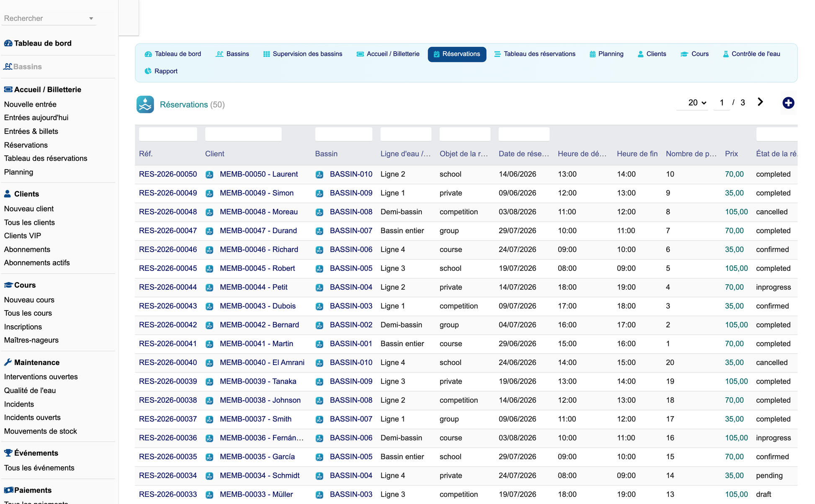Image resolution: width=815 pixels, height=504 pixels.
Task: Click the member icon beside MEMB-00041 - Martin
Action: tap(209, 344)
